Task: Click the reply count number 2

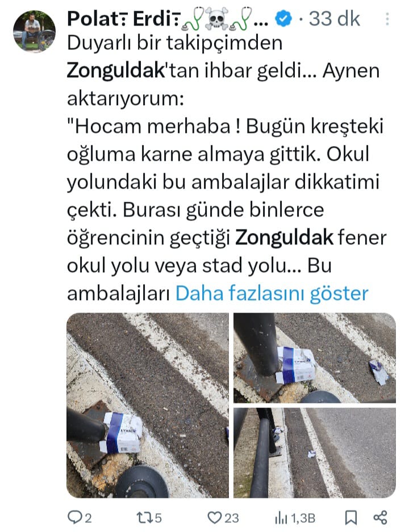Action: pos(88,518)
